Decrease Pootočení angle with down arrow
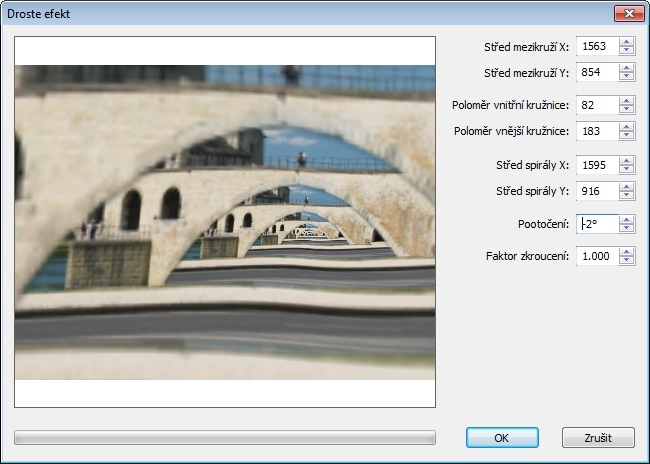The height and width of the screenshot is (464, 650). click(x=627, y=228)
